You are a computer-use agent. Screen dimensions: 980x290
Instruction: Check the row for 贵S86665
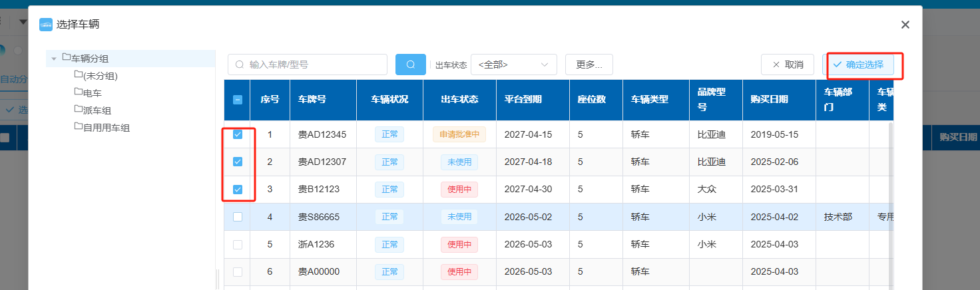(238, 217)
